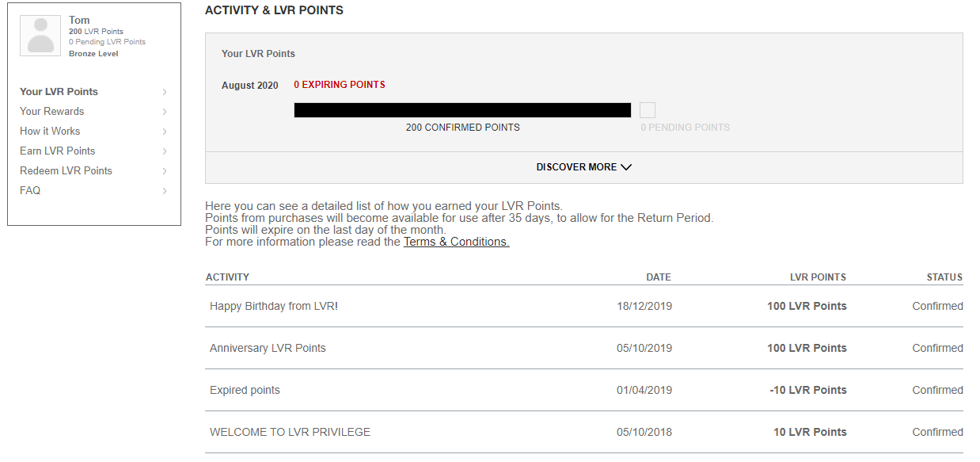The width and height of the screenshot is (980, 462).
Task: Open Redeem LVR Points section
Action: 66,171
